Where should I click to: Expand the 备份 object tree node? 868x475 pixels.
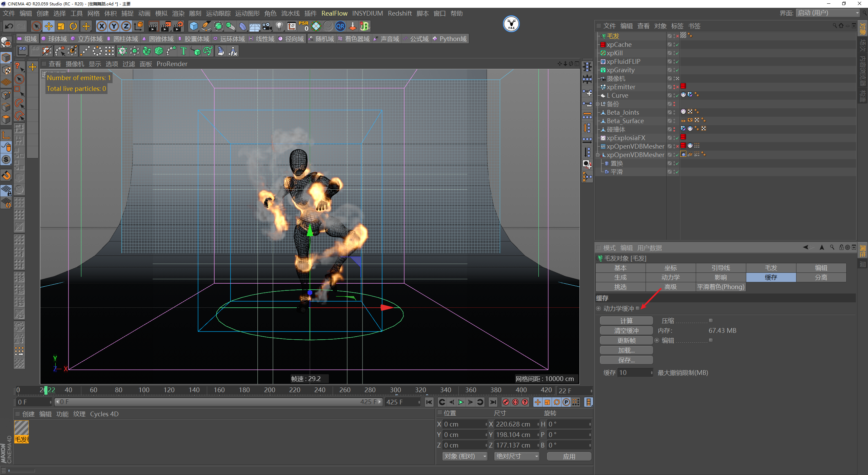click(598, 104)
